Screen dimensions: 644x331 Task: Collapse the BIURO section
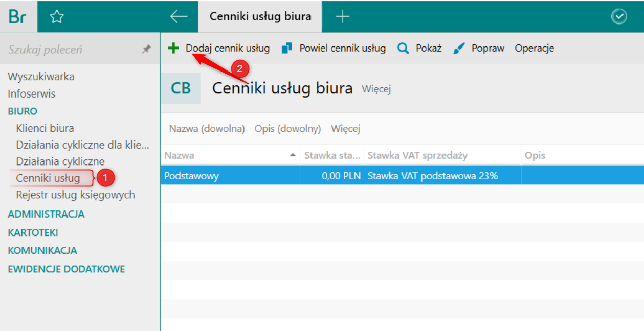click(23, 111)
